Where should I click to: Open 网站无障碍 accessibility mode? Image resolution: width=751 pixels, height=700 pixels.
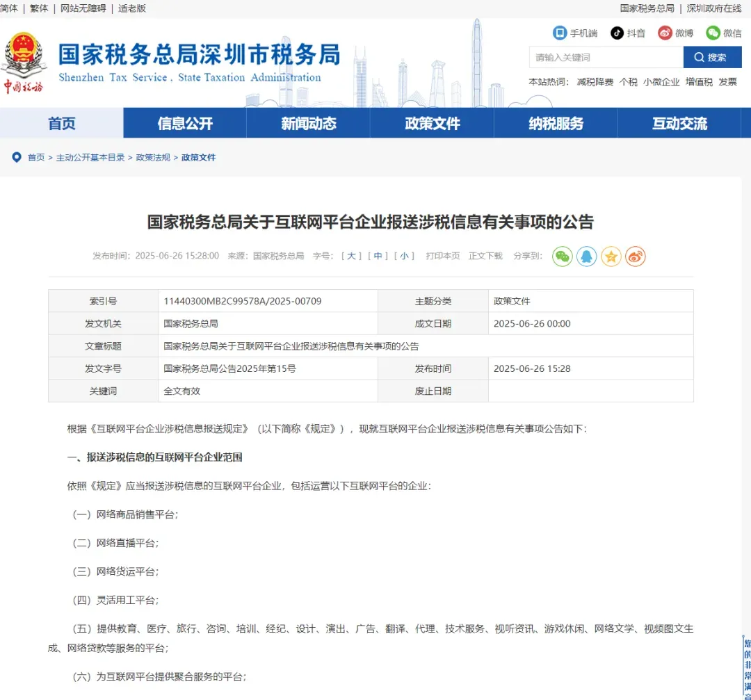click(83, 8)
